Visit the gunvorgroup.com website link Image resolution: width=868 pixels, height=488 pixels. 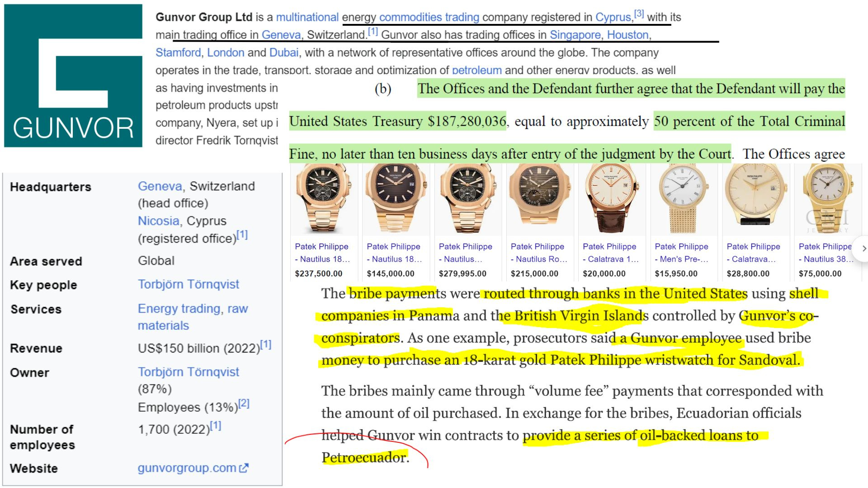[187, 468]
